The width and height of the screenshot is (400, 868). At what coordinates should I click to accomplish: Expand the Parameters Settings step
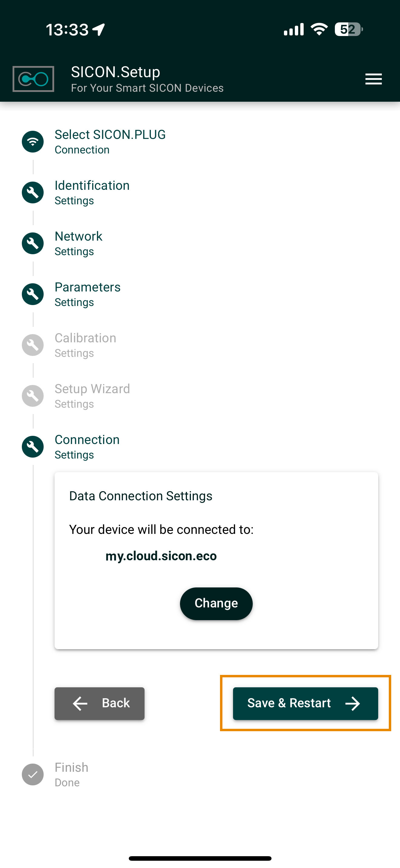87,294
